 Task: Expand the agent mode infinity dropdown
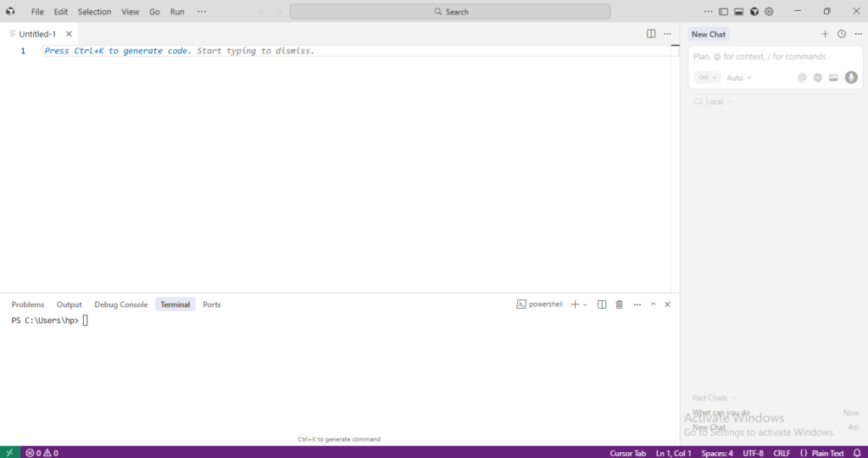[707, 77]
